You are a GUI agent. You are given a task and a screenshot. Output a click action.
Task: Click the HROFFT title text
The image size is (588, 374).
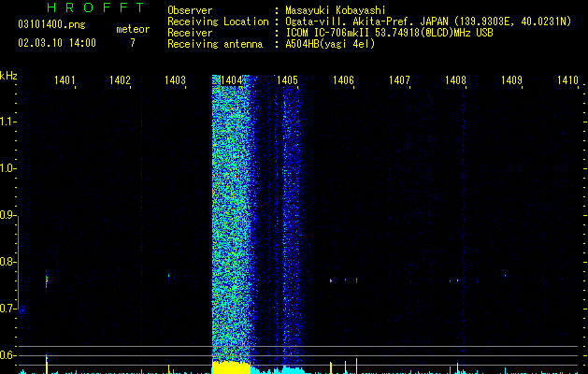tap(96, 7)
